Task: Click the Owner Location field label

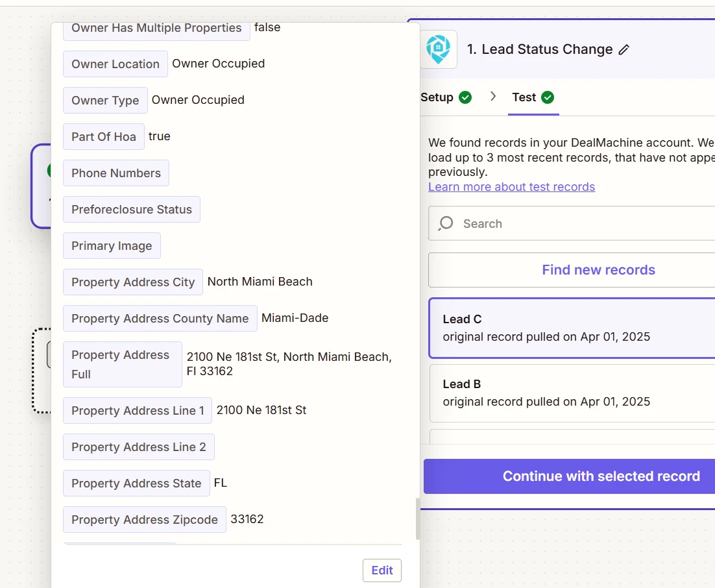Action: pyautogui.click(x=115, y=64)
